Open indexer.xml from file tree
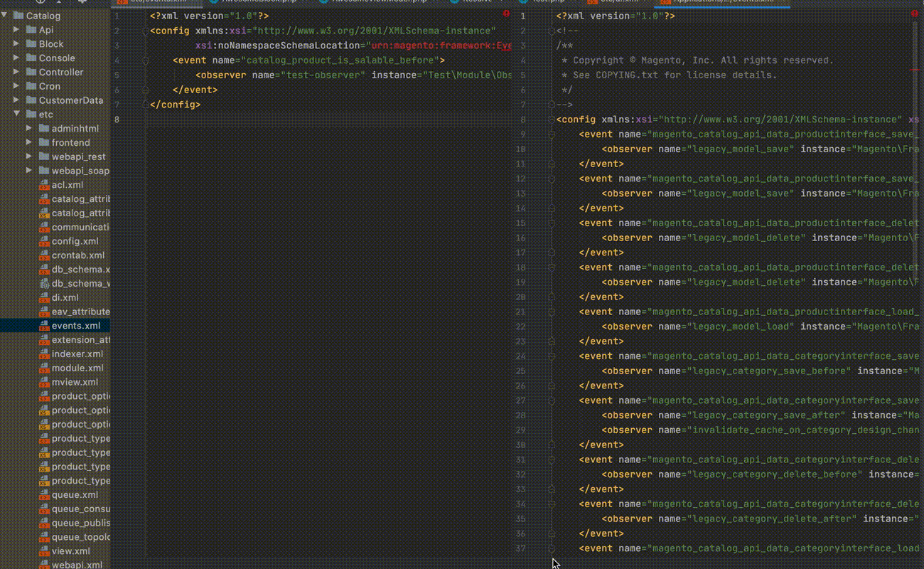The height and width of the screenshot is (569, 924). tap(77, 353)
